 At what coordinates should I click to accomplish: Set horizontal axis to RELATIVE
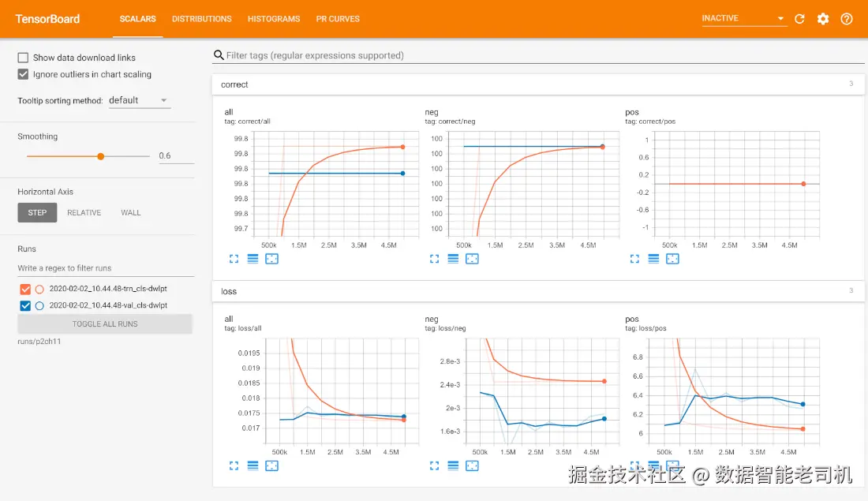(x=84, y=212)
